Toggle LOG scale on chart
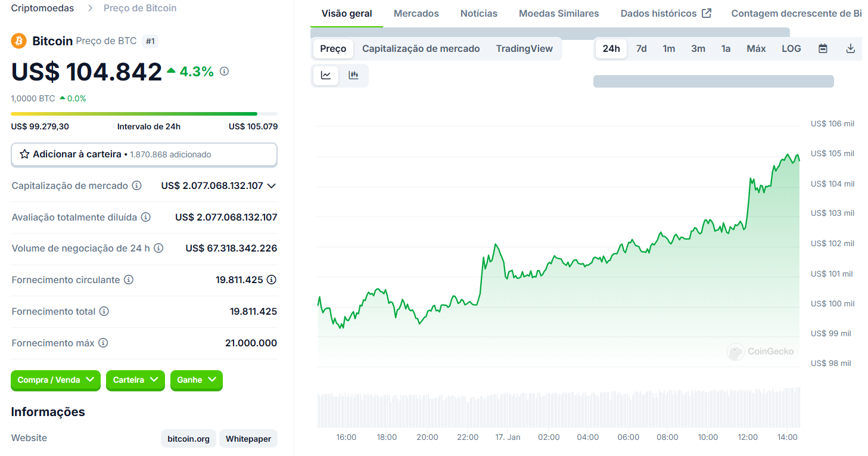 [x=791, y=49]
